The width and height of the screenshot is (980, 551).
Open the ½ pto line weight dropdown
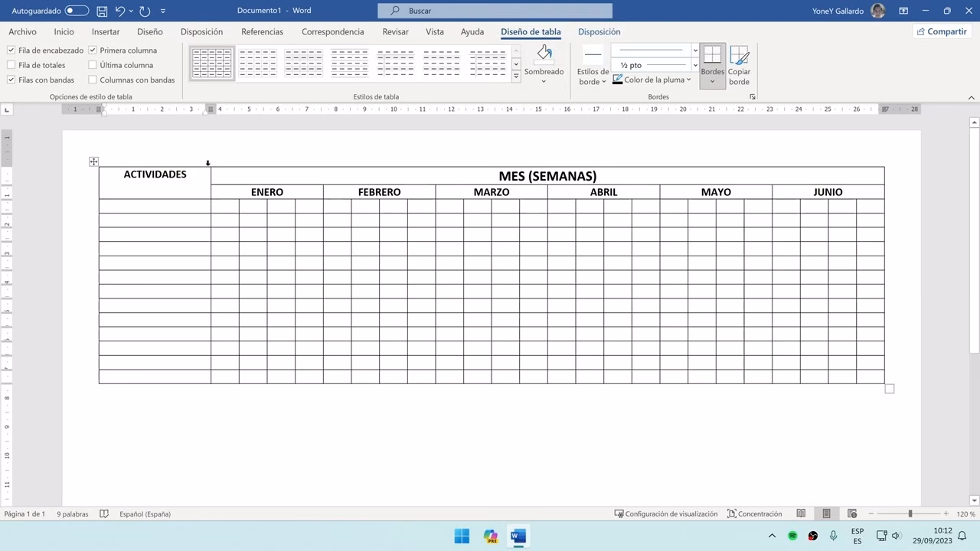(x=695, y=65)
